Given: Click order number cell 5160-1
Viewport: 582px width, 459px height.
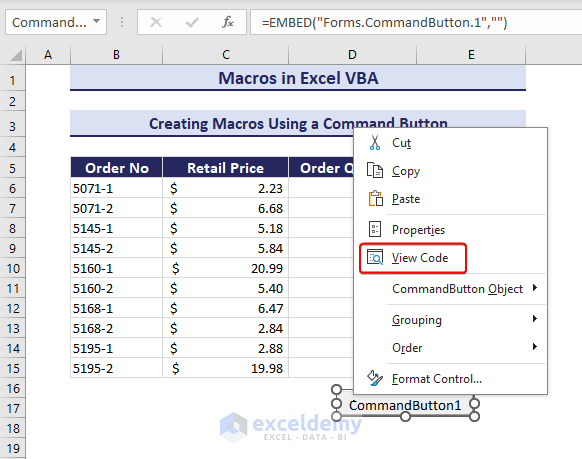Looking at the screenshot, I should (x=116, y=268).
